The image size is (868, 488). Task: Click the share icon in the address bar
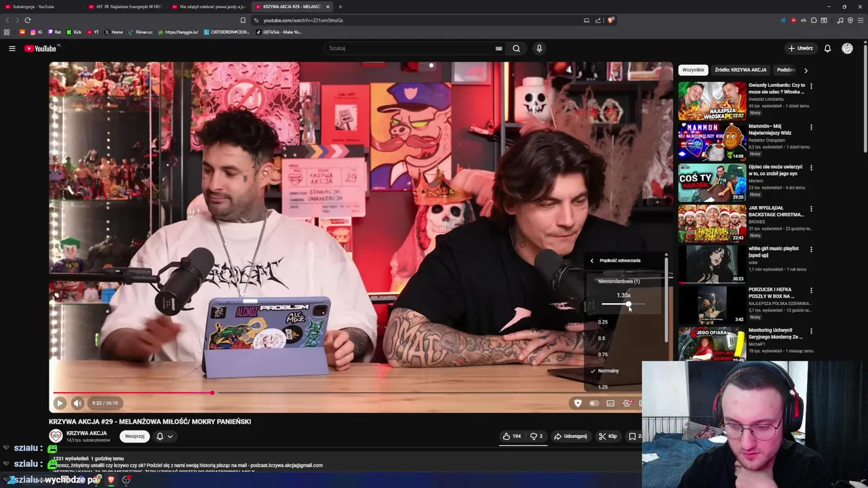pyautogui.click(x=598, y=20)
